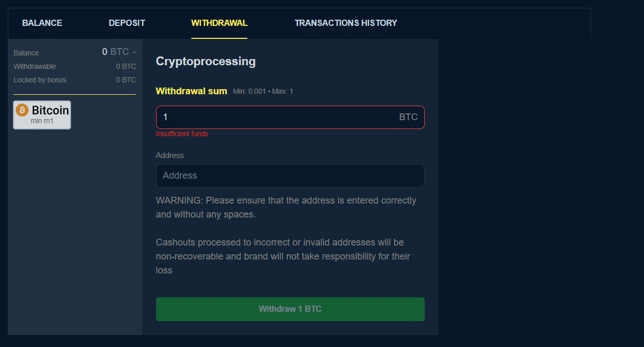Click the BTC label inside the sum field

click(408, 117)
